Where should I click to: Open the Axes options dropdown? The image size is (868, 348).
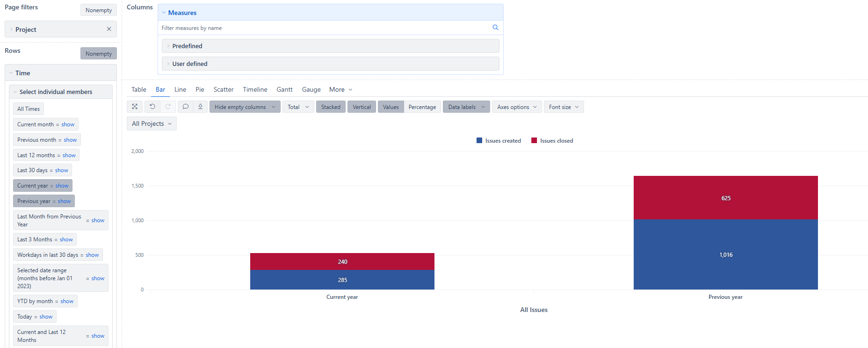click(517, 107)
